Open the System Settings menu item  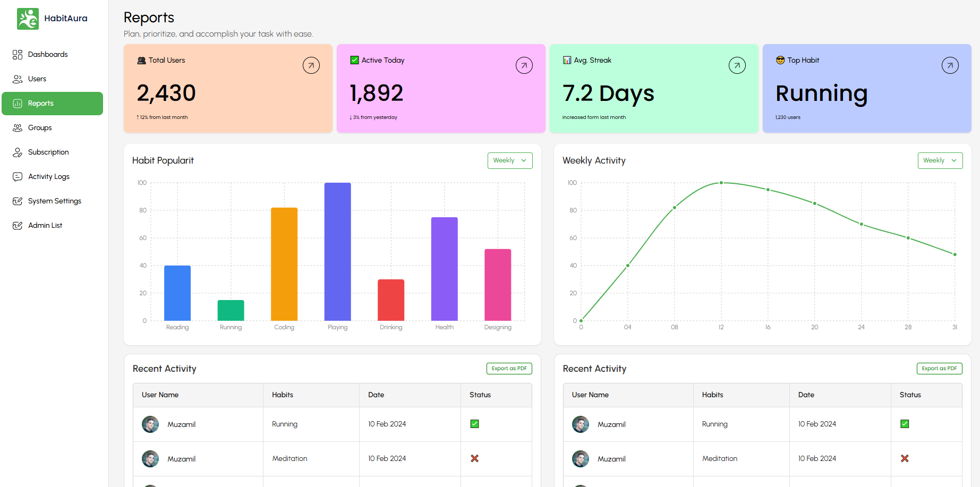click(52, 201)
